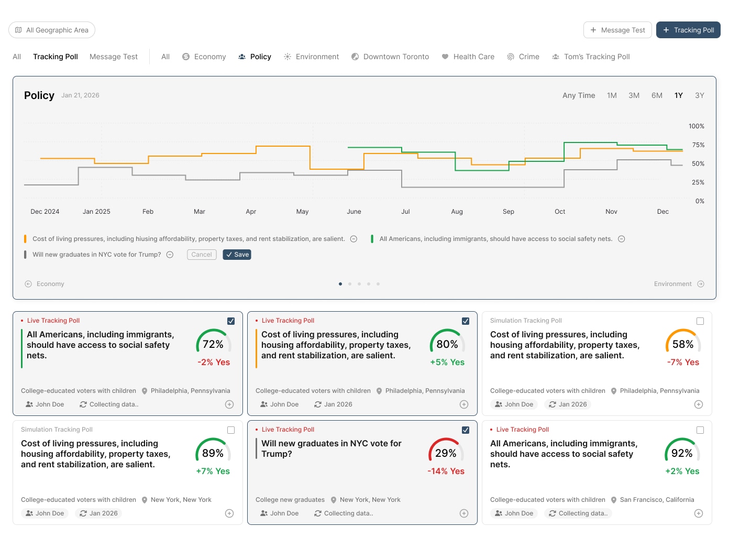Open the All Geographic Area filter

click(52, 30)
